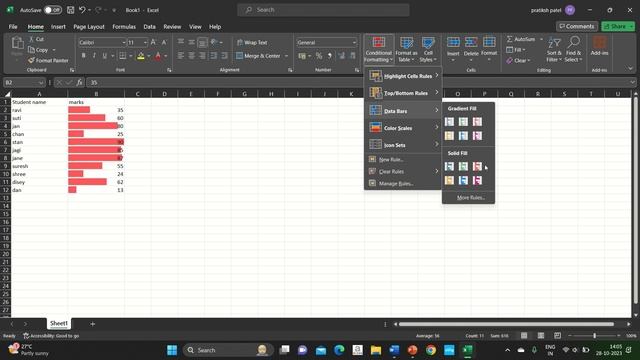Open the Fill Color swatch button
Viewport: 640px width, 360px height.
141,56
